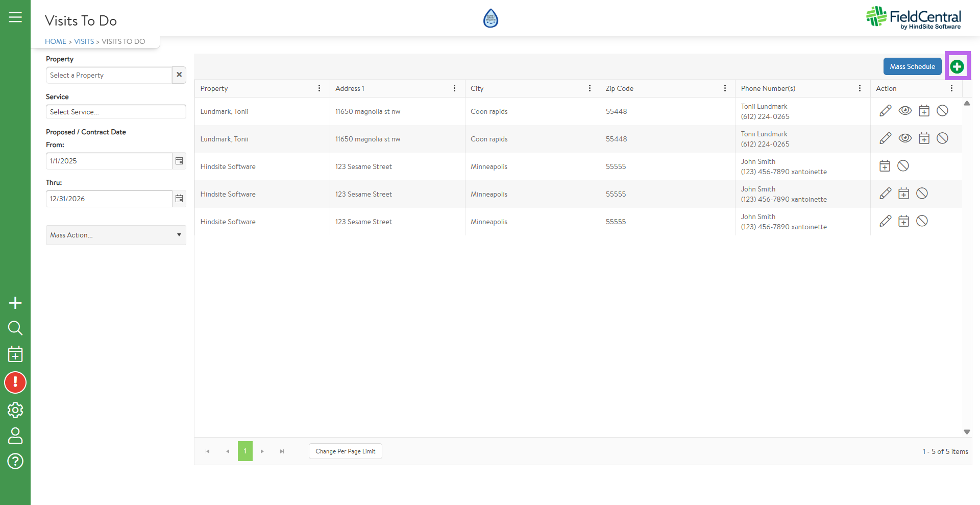
Task: Click the Select a Property input field
Action: [x=109, y=75]
